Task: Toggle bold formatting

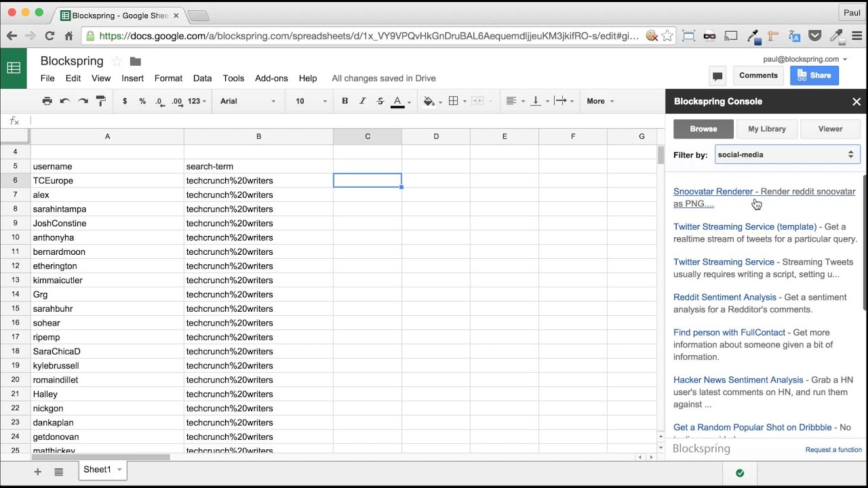Action: point(344,101)
